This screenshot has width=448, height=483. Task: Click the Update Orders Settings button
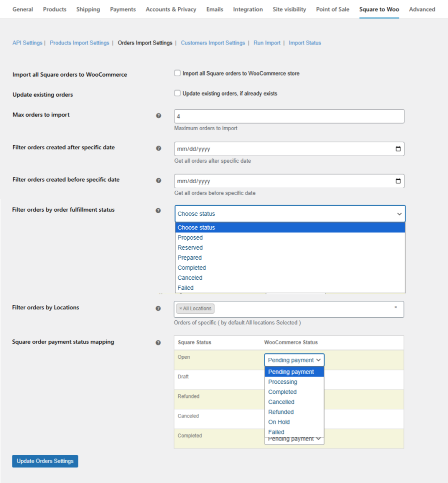coord(44,461)
